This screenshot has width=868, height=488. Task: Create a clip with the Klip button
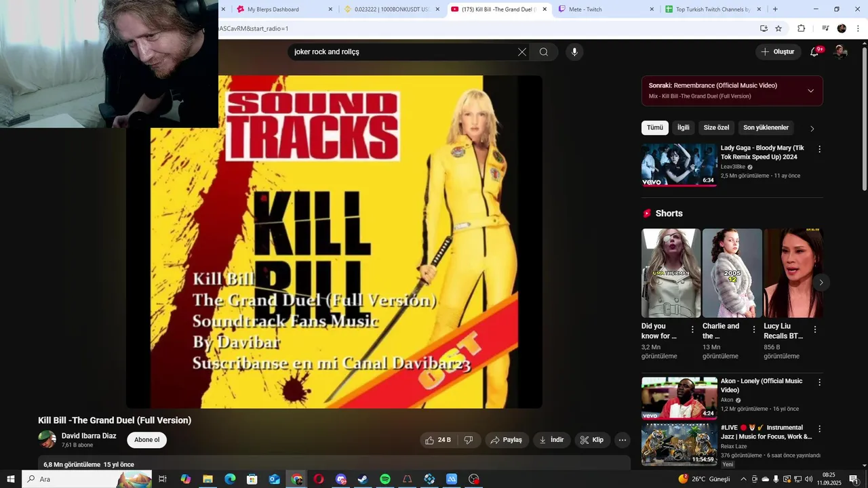coord(592,440)
